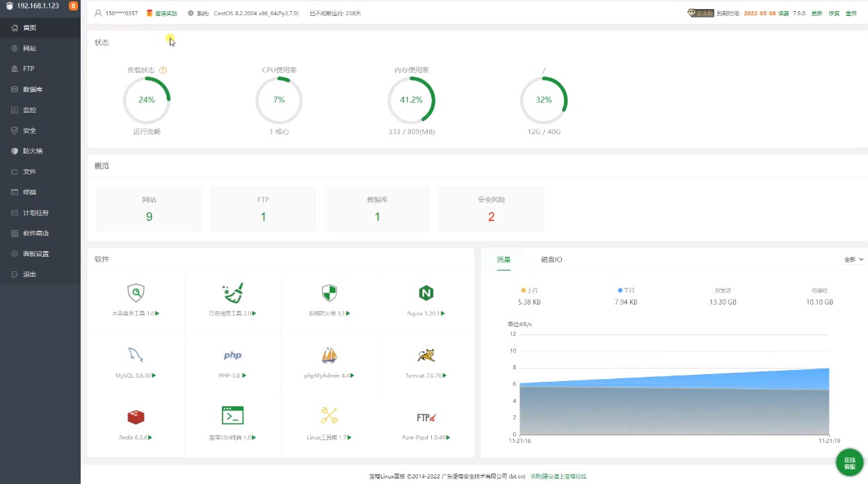Select 面板设置 in the sidebar

(35, 254)
